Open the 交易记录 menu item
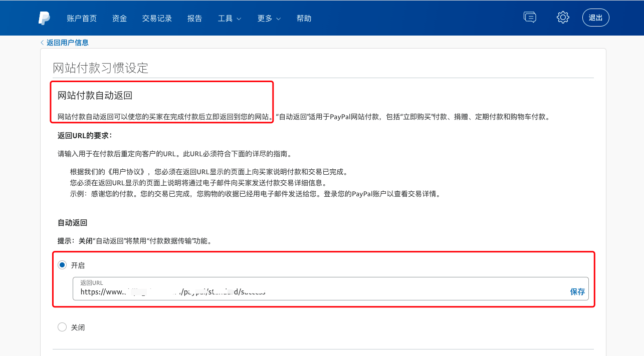 click(157, 18)
